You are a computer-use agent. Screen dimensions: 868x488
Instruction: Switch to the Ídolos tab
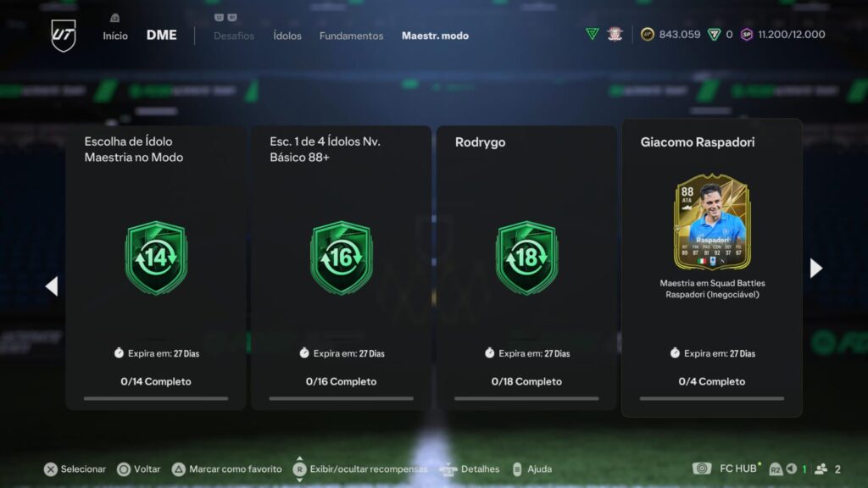[287, 36]
